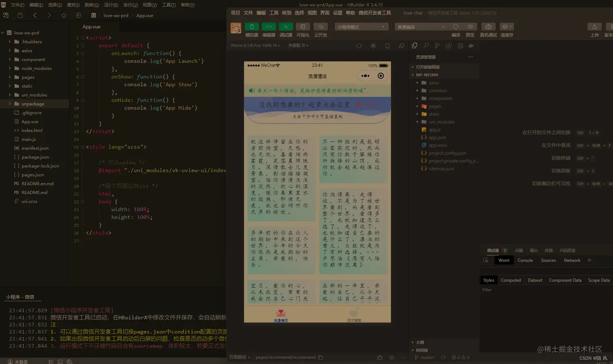Go back using the left arrow icon
The height and width of the screenshot is (364, 613).
(35, 15)
